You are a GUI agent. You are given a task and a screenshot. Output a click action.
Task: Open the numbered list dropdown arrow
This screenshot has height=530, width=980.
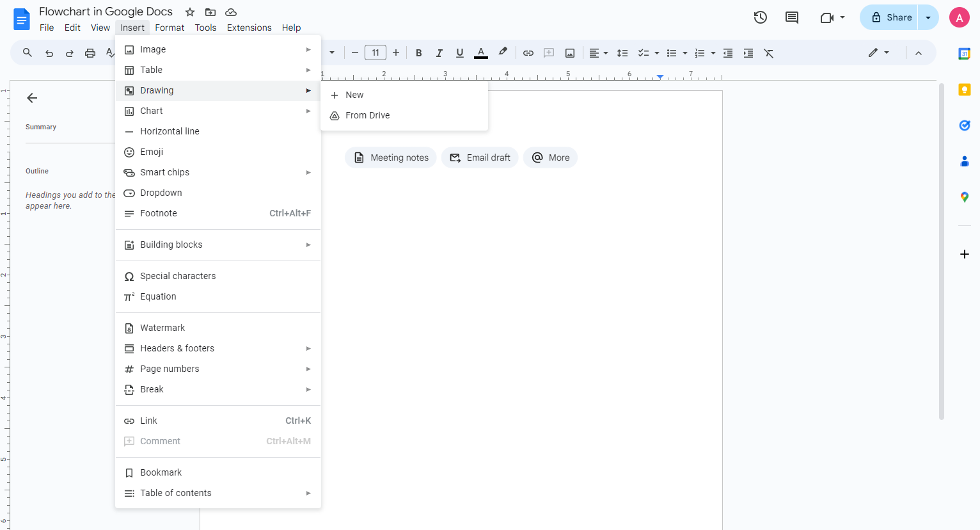712,52
